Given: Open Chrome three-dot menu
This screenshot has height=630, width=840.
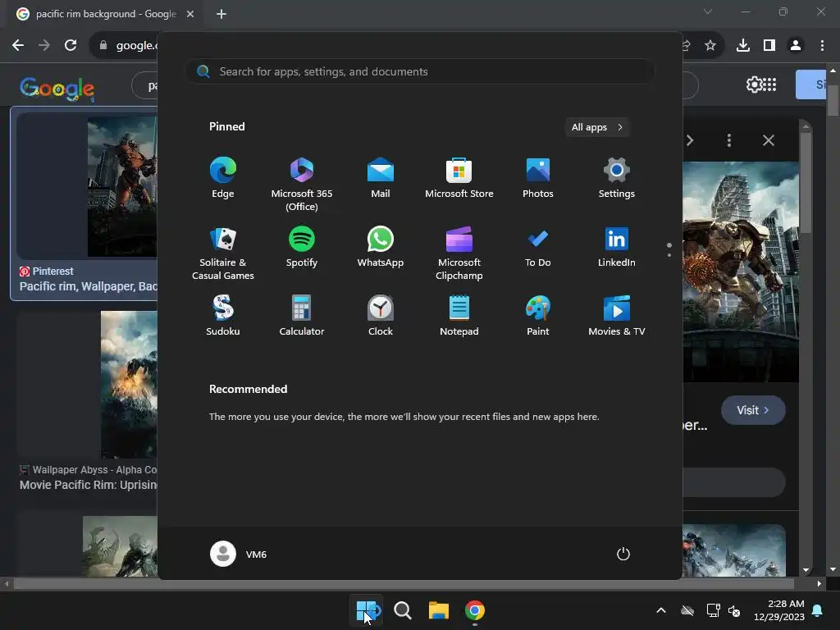Looking at the screenshot, I should coord(822,46).
